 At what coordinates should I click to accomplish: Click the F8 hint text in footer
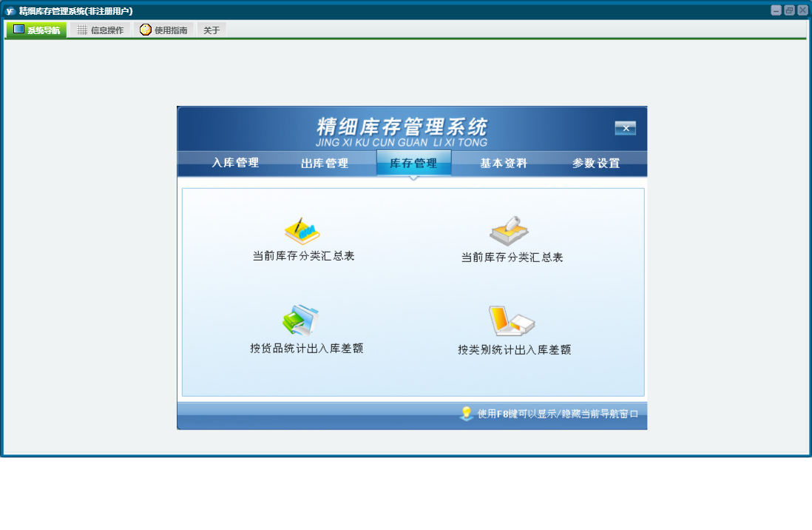click(x=558, y=414)
